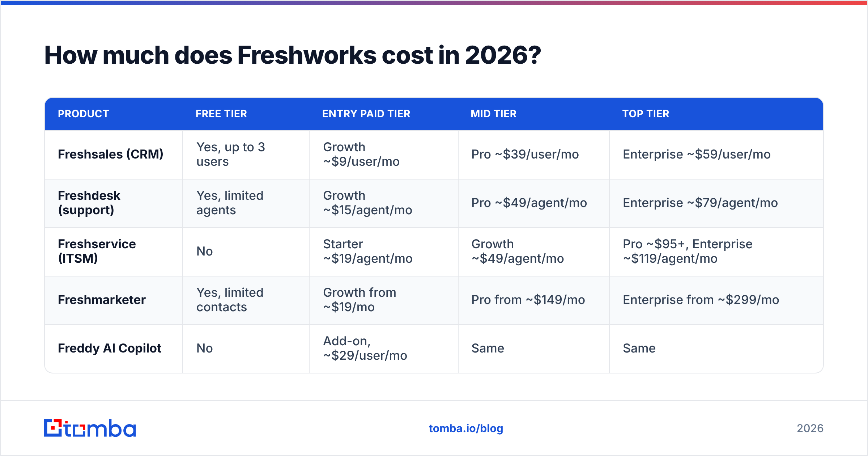This screenshot has width=868, height=456.
Task: Select the PRODUCT column header
Action: click(84, 114)
